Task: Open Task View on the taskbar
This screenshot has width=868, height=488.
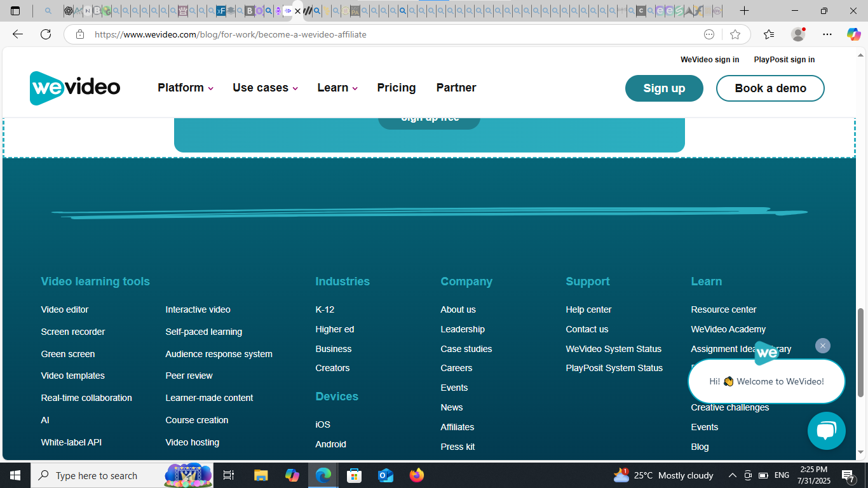Action: click(229, 475)
